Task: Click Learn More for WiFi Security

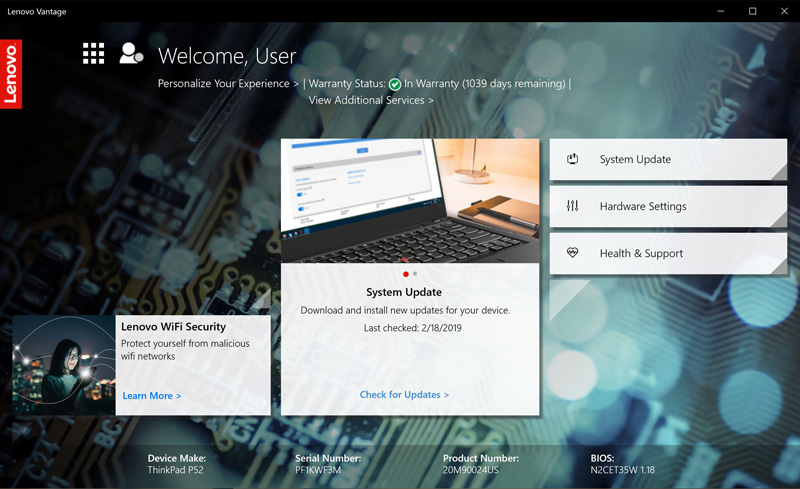Action: pyautogui.click(x=152, y=396)
